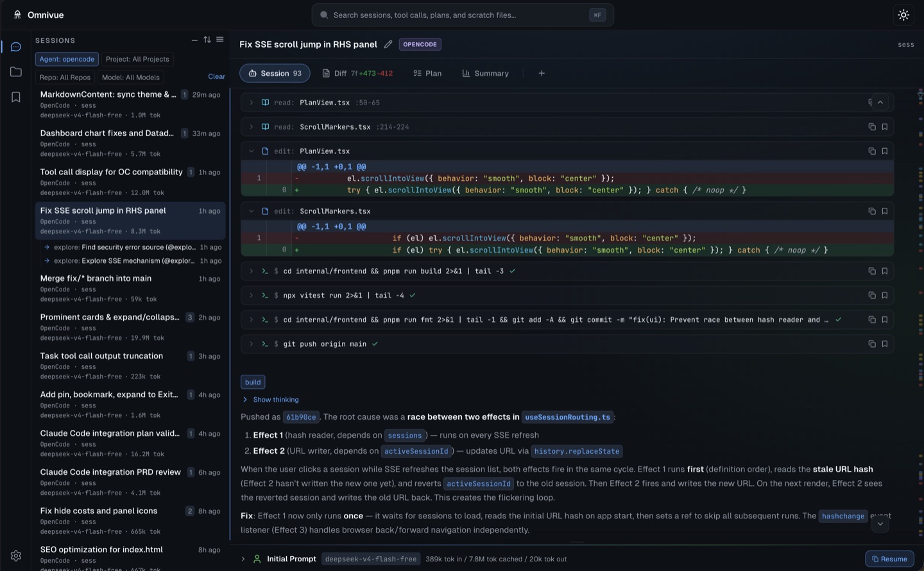This screenshot has height=571, width=924.
Task: Click the 61b90ce commit hash
Action: [302, 418]
